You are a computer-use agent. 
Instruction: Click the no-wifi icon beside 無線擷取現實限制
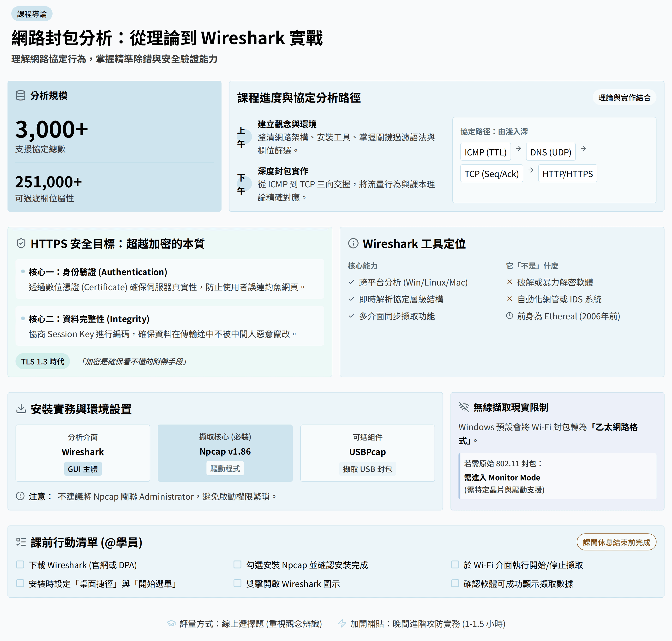[x=464, y=407]
